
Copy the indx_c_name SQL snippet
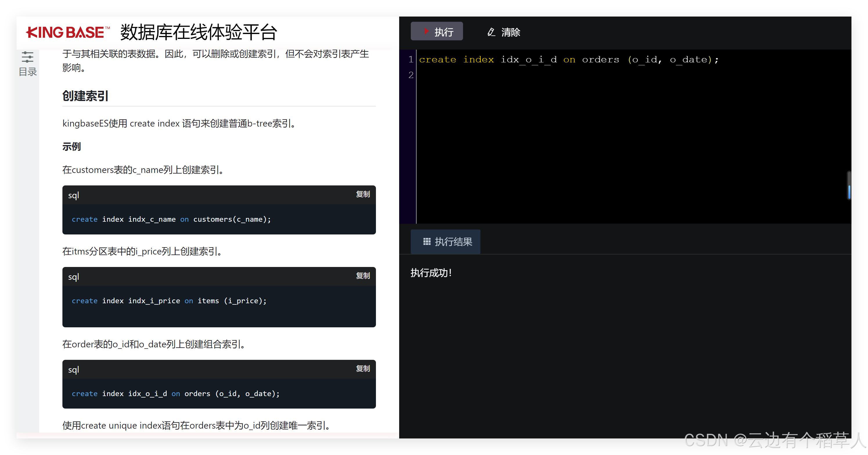(x=363, y=194)
